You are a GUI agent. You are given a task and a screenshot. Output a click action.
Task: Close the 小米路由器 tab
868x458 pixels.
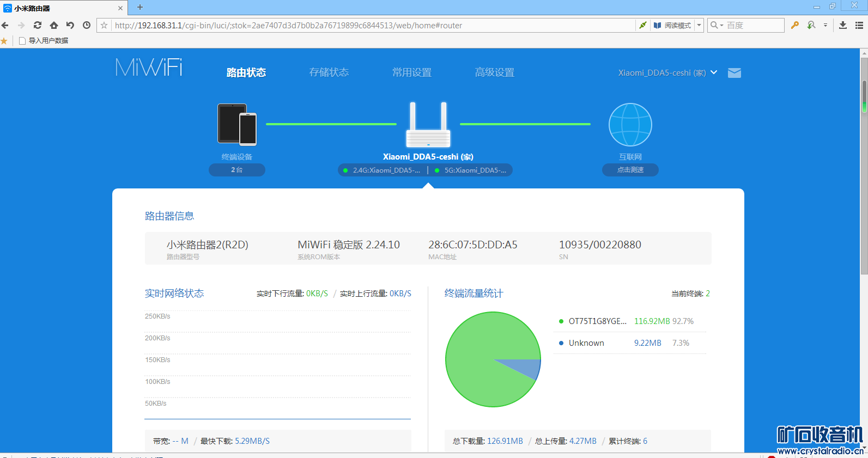click(120, 8)
